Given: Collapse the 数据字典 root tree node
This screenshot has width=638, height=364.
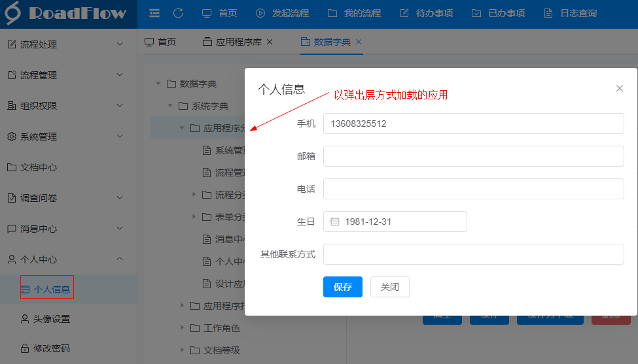Looking at the screenshot, I should click(x=158, y=84).
